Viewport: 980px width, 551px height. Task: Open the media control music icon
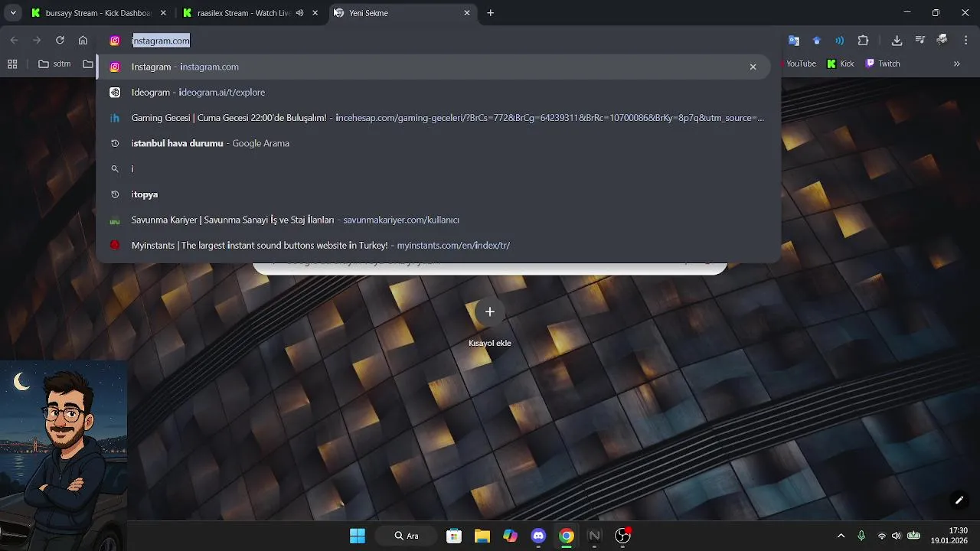(x=920, y=41)
